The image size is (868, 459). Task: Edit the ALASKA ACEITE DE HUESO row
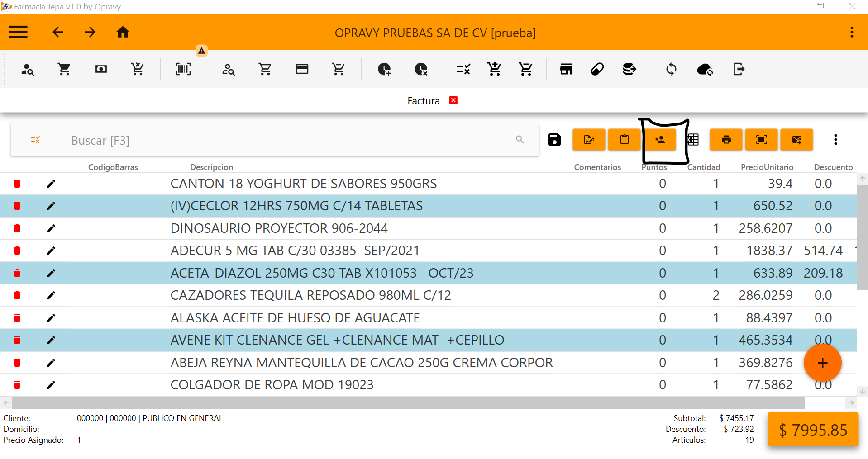coord(51,318)
